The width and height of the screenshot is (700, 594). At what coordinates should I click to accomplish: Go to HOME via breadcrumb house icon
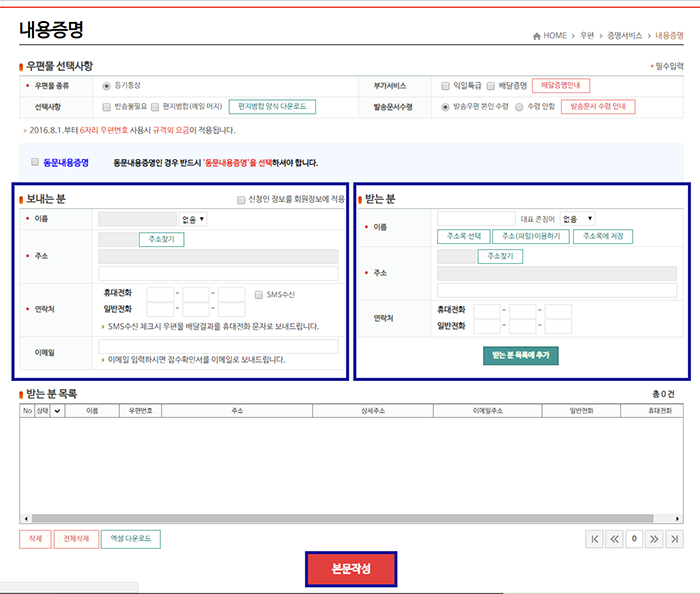pyautogui.click(x=537, y=36)
